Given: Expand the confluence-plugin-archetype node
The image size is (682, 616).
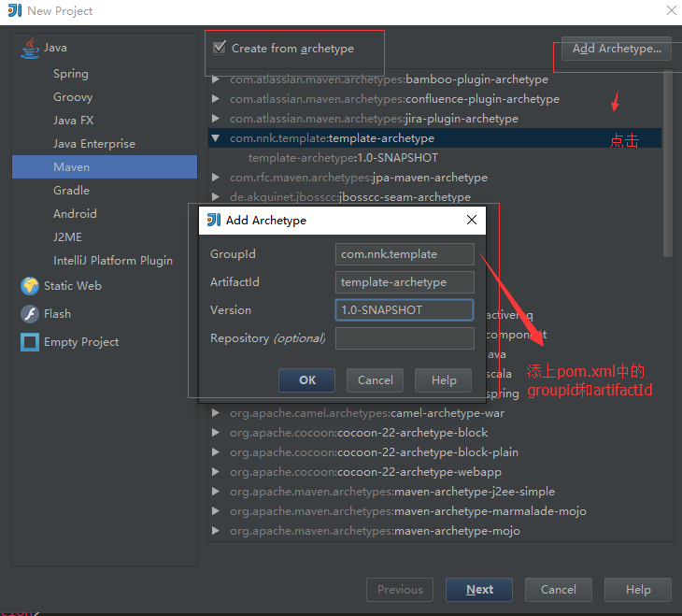Looking at the screenshot, I should pos(215,99).
